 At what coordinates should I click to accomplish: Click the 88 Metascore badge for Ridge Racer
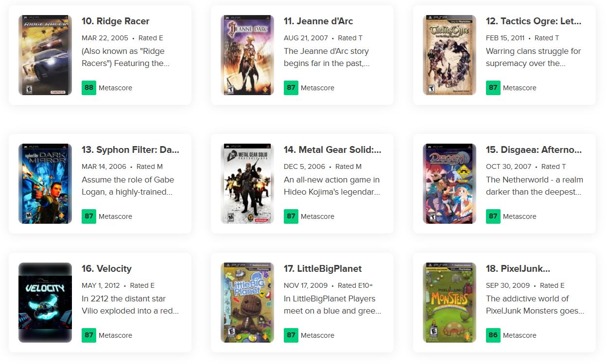(x=89, y=88)
